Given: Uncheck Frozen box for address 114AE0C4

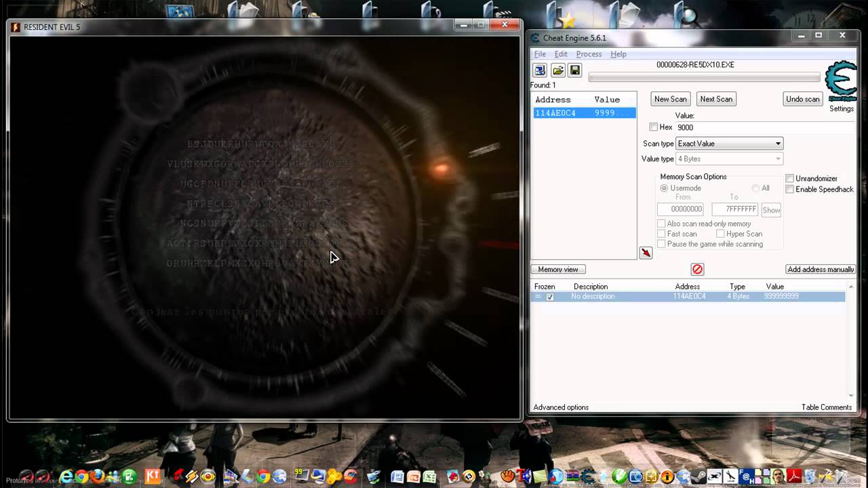Looking at the screenshot, I should (550, 297).
